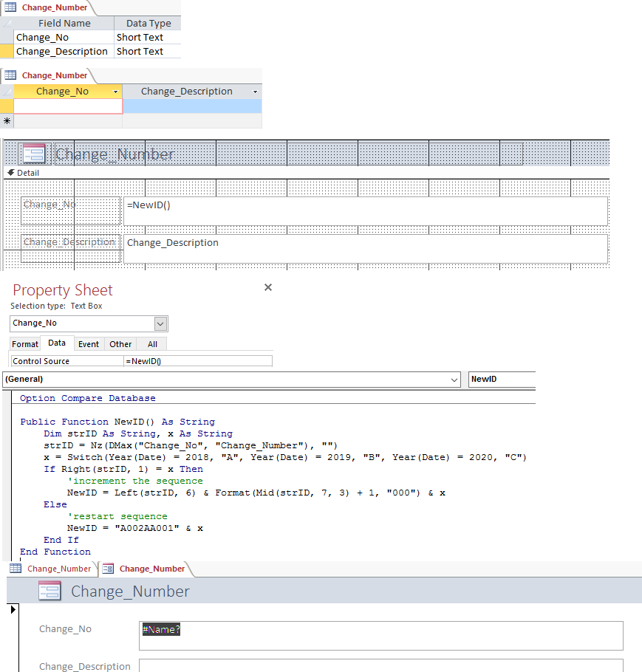
Task: Open the NewID procedure dropdown
Action: pyautogui.click(x=502, y=380)
